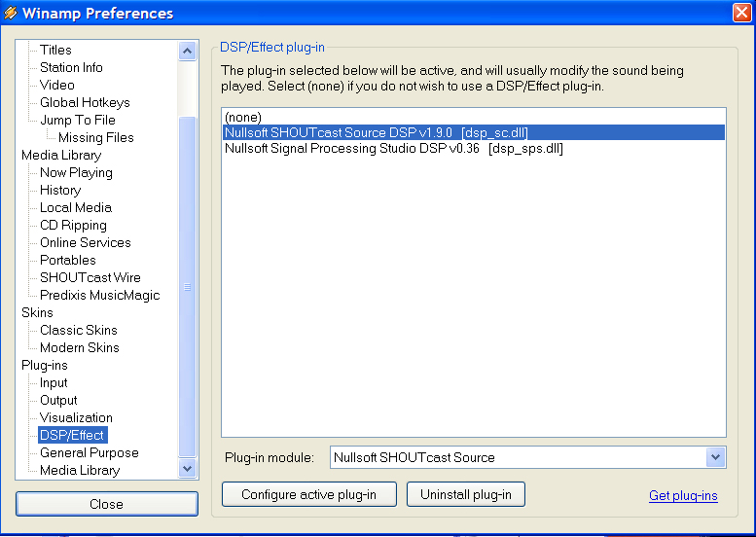Click the Winamp lightning icon in title bar
The height and width of the screenshot is (537, 756).
click(11, 13)
